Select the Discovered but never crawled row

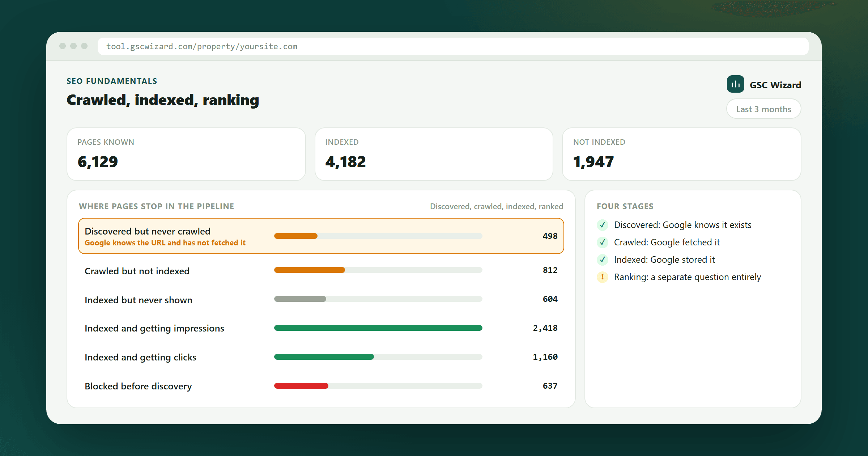click(321, 236)
